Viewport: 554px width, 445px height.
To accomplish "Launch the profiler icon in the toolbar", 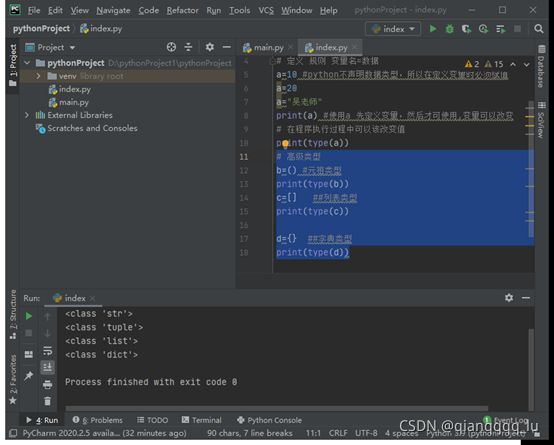I will click(x=483, y=29).
